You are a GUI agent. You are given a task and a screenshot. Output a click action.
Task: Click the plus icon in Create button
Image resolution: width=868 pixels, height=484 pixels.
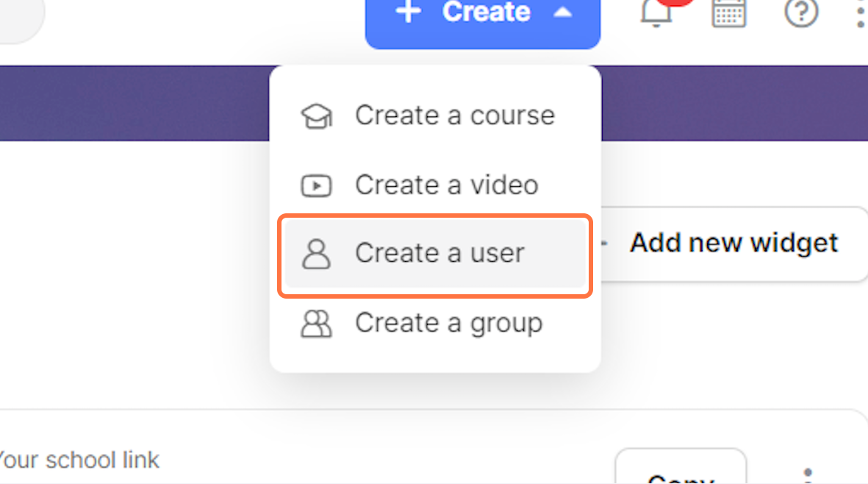[407, 12]
